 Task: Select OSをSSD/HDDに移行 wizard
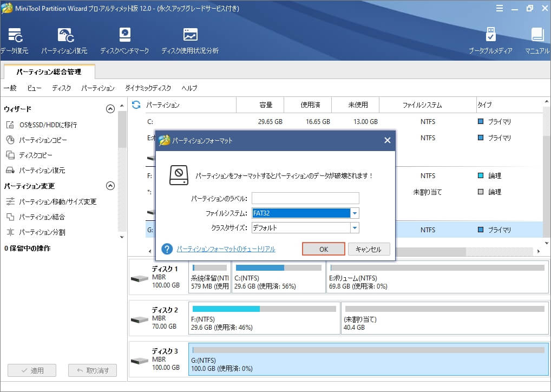click(x=48, y=125)
